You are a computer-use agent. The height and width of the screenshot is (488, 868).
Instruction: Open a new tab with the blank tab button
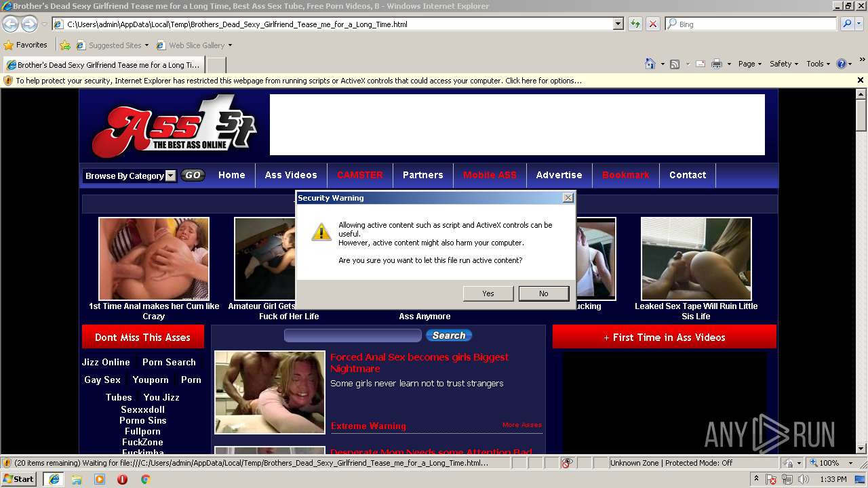[x=216, y=65]
